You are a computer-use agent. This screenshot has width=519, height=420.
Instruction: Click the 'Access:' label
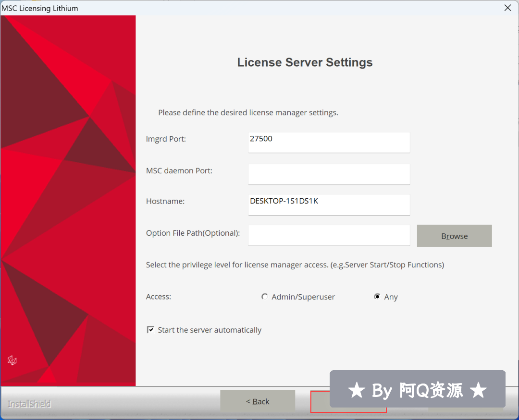coord(159,297)
